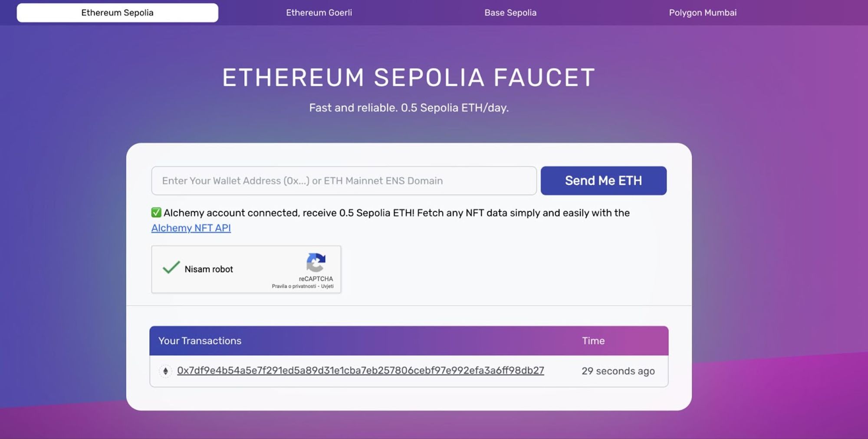Screen dimensions: 868x439
Task: Click the Ethereum Sepolia Faucet heading
Action: pyautogui.click(x=408, y=78)
